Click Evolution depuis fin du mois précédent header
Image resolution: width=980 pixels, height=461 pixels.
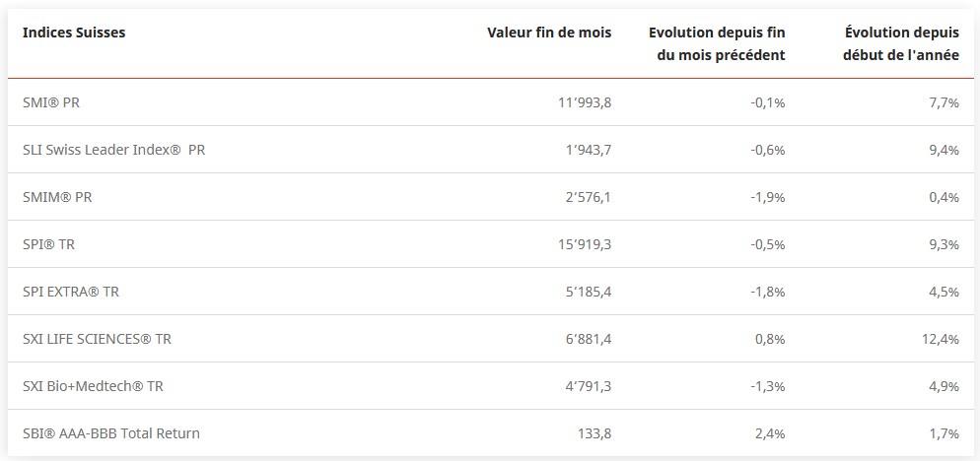pyautogui.click(x=717, y=43)
